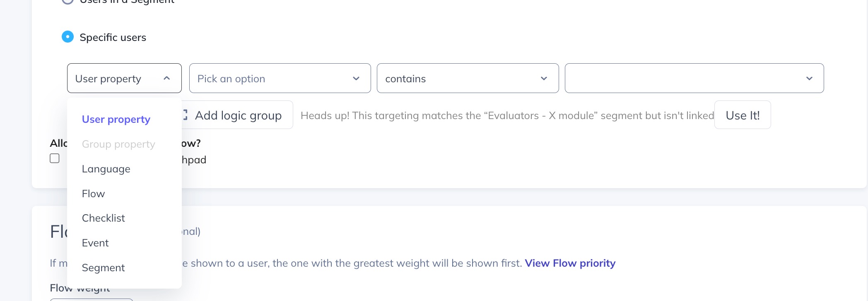Tick the checkbox next to the launchpad option

(x=55, y=158)
